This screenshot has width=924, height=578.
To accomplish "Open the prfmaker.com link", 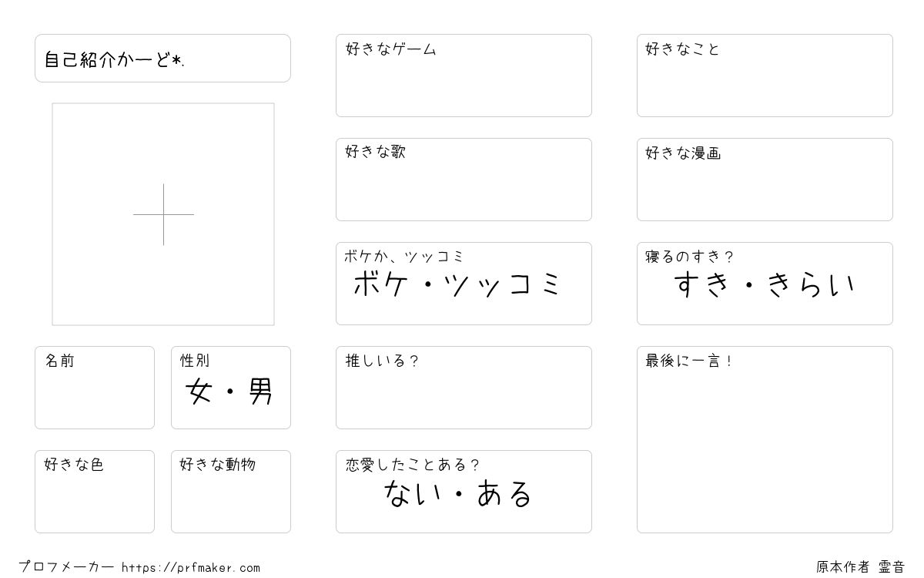I will tap(191, 568).
